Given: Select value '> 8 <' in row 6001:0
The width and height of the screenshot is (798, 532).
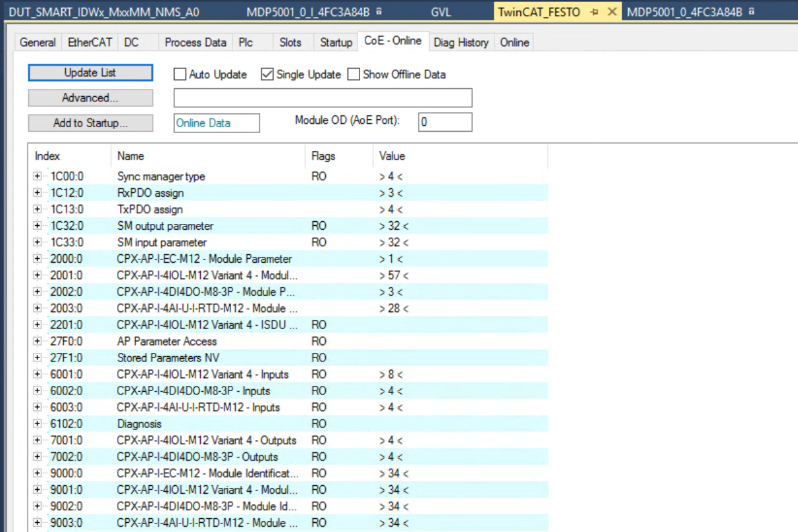Looking at the screenshot, I should 391,374.
